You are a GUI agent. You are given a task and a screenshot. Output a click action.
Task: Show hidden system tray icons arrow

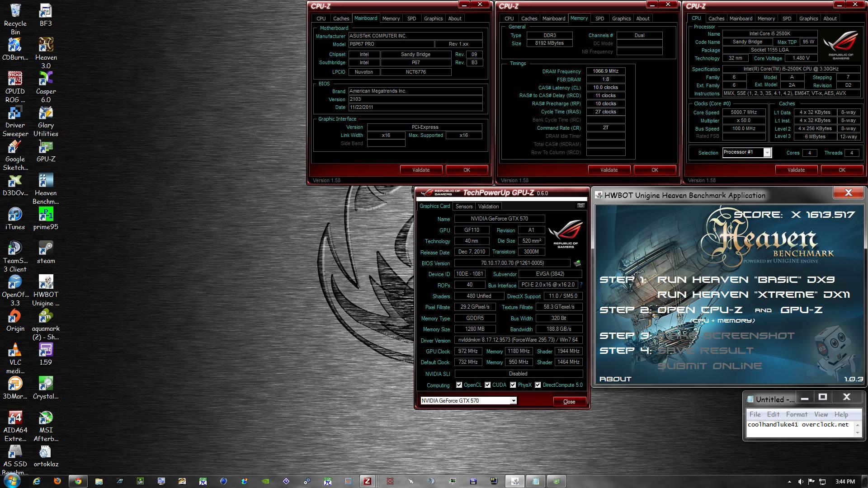point(789,482)
